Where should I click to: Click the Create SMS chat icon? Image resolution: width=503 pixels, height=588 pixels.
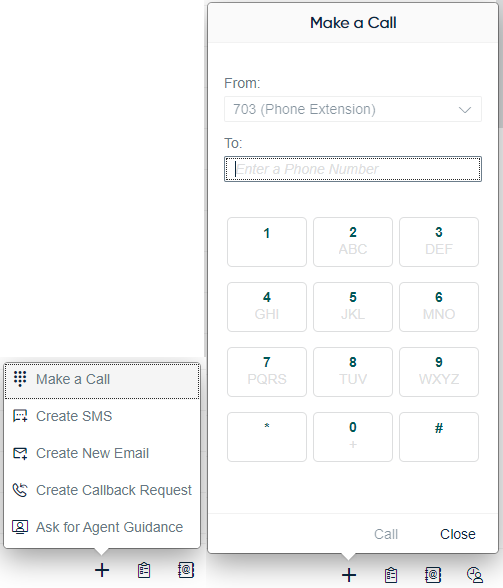20,416
